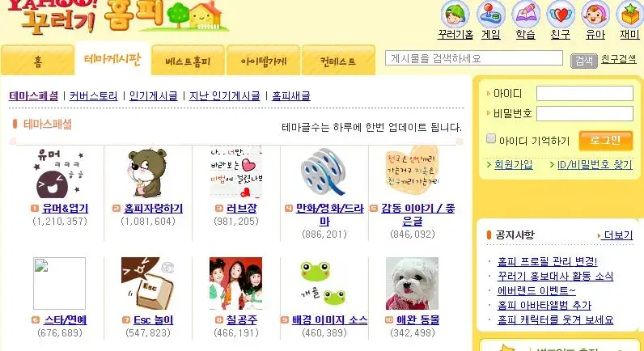This screenshot has width=644, height=351.
Task: Switch to the 베스트홈피 tab
Action: pyautogui.click(x=189, y=61)
